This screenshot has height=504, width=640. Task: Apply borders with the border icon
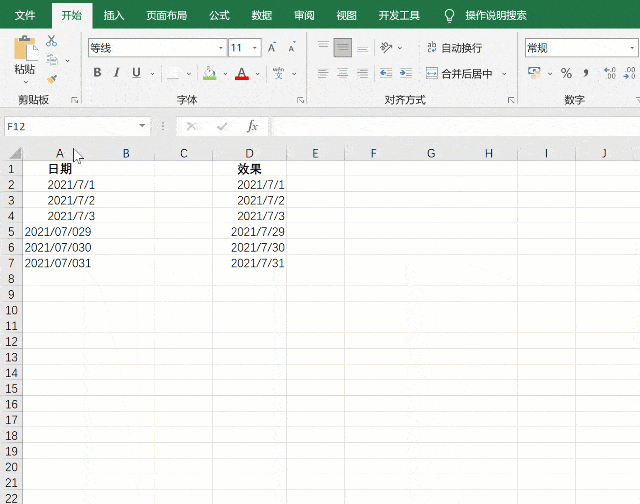pyautogui.click(x=173, y=73)
